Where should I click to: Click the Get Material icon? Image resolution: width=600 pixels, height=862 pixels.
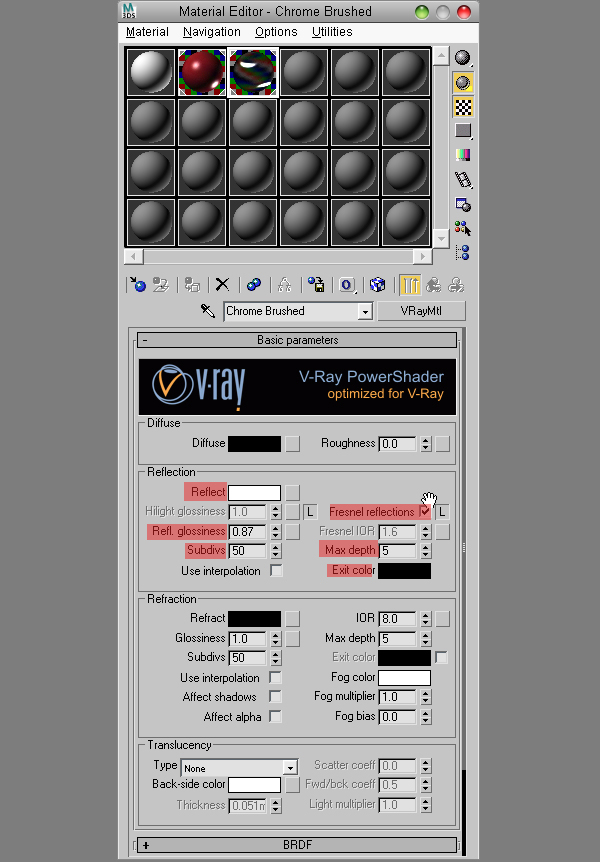click(x=137, y=284)
